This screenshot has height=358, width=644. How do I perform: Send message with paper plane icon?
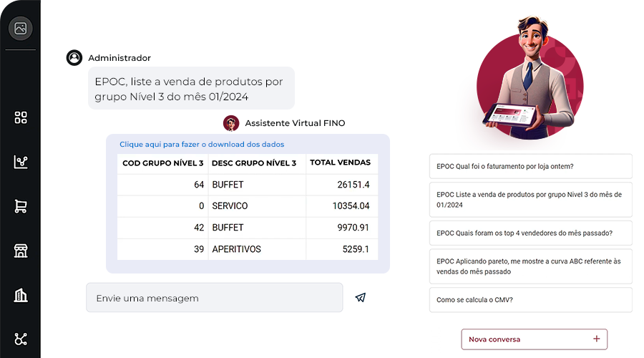(360, 298)
